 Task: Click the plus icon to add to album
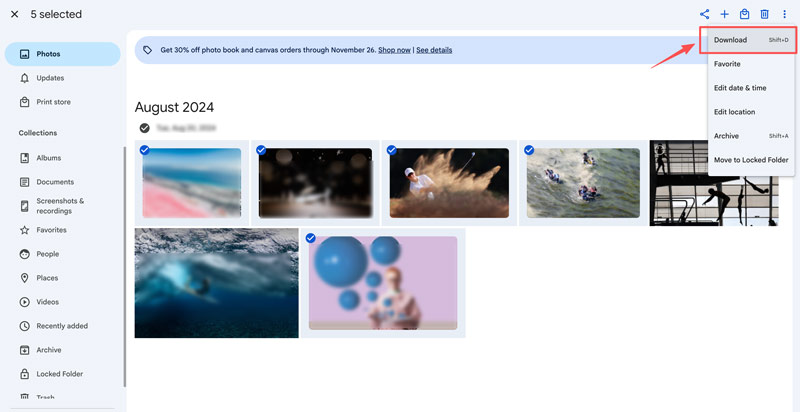pos(724,14)
